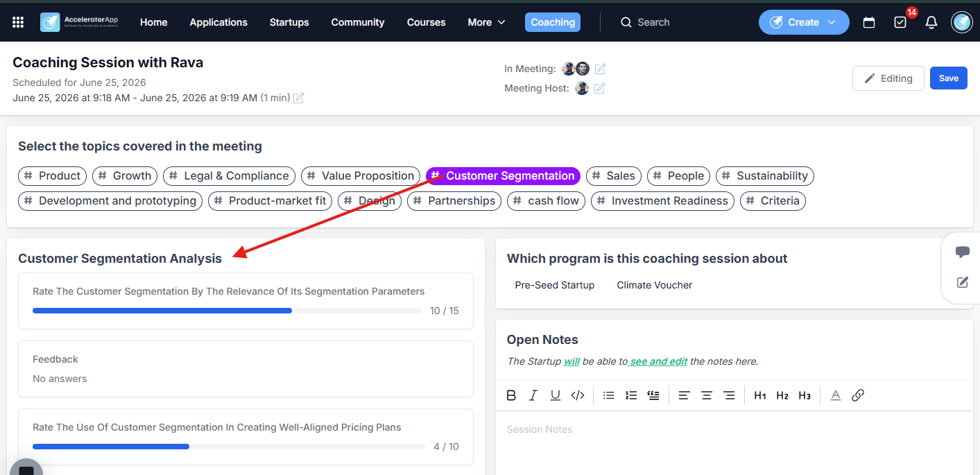Toggle the Sales topic tag
Screen dimensions: 980x475
click(x=614, y=176)
